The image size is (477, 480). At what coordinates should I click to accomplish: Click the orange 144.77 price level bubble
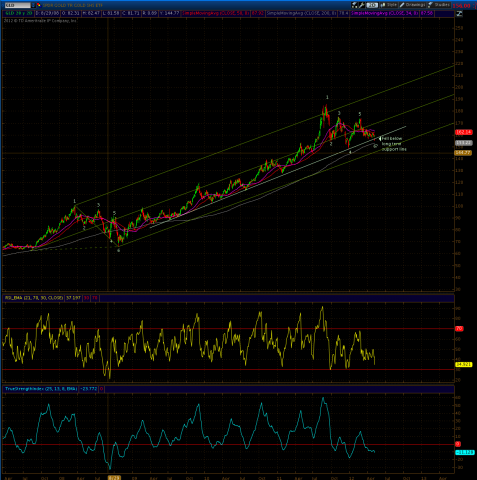click(464, 153)
